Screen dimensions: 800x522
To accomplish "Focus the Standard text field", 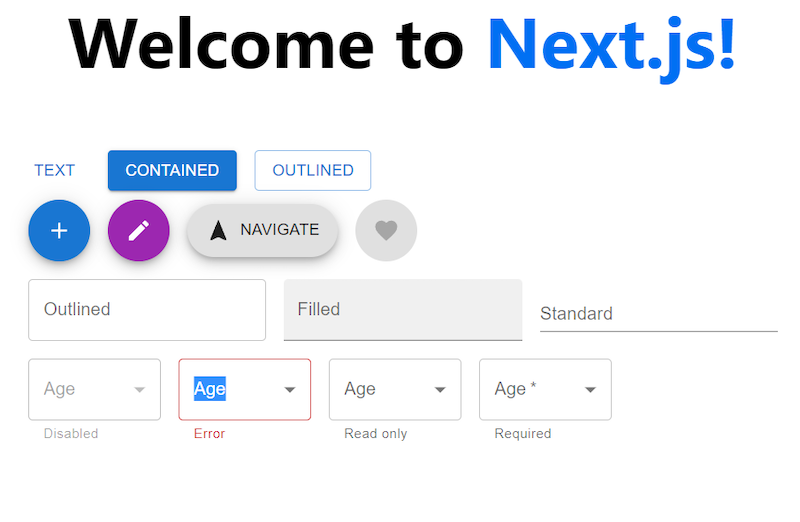I will click(659, 314).
